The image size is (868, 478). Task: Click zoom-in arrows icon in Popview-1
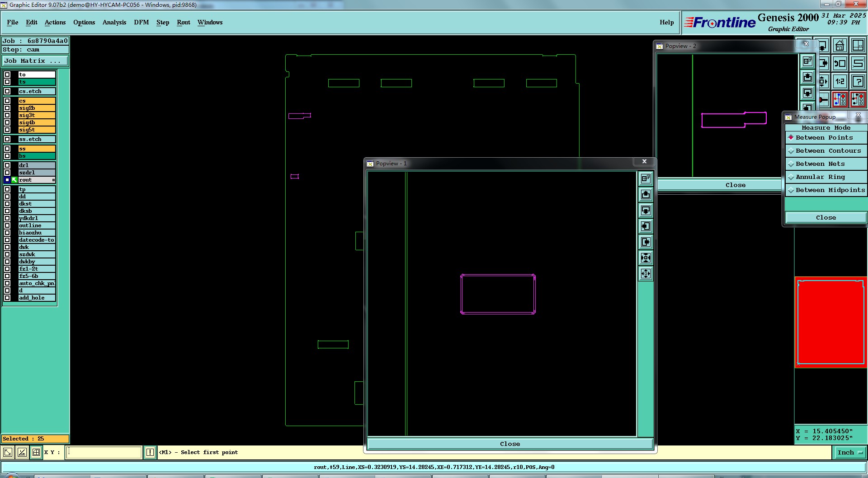pyautogui.click(x=646, y=258)
